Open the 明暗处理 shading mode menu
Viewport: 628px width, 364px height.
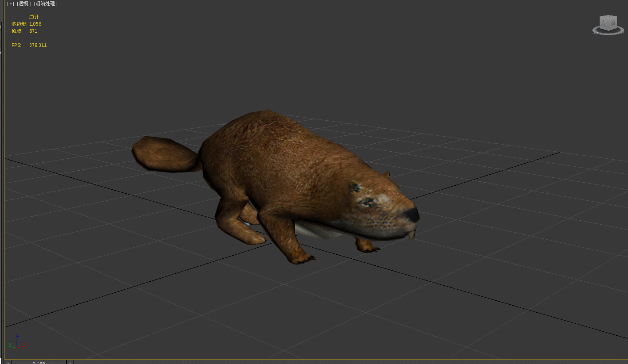46,4
